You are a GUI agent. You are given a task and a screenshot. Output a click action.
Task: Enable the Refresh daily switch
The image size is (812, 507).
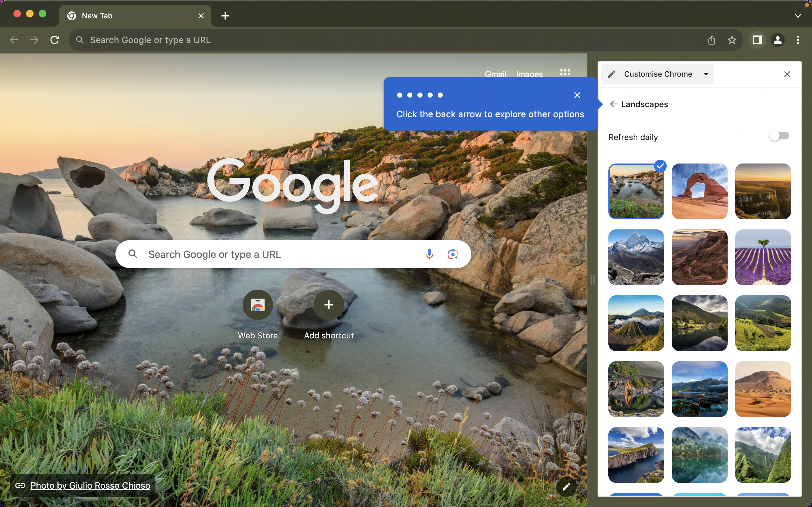click(779, 136)
